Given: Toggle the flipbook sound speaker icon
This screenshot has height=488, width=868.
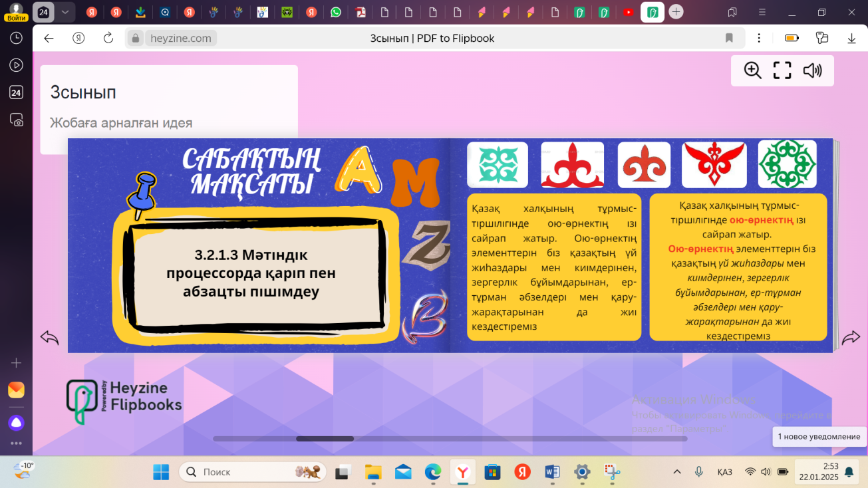Looking at the screenshot, I should 812,70.
